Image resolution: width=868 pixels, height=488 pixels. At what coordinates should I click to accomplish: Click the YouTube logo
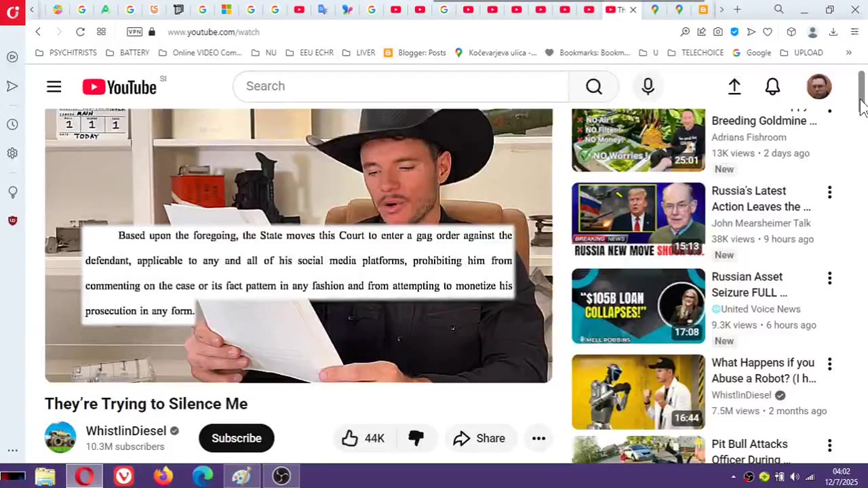tap(119, 87)
